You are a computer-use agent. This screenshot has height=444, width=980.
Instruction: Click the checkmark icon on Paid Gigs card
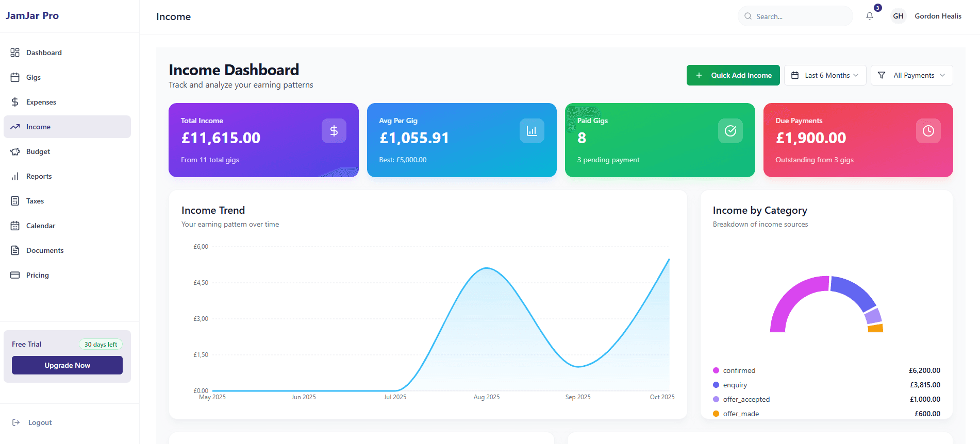coord(730,131)
